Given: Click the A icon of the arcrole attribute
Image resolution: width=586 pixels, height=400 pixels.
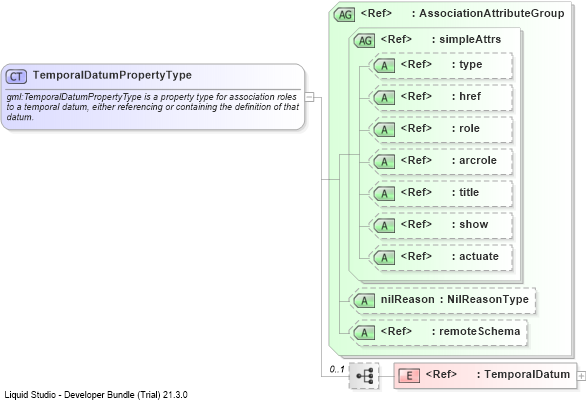Looking at the screenshot, I should click(384, 162).
